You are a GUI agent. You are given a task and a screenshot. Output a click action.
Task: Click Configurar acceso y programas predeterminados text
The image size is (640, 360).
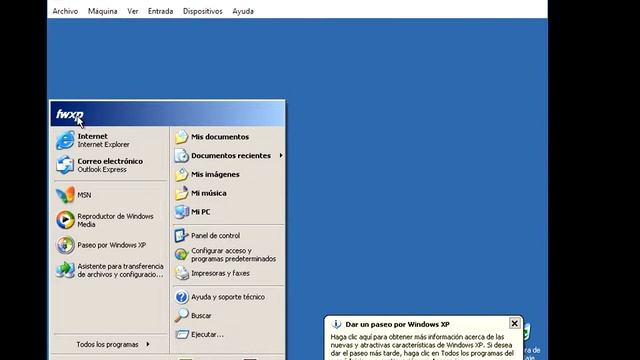[x=233, y=255]
